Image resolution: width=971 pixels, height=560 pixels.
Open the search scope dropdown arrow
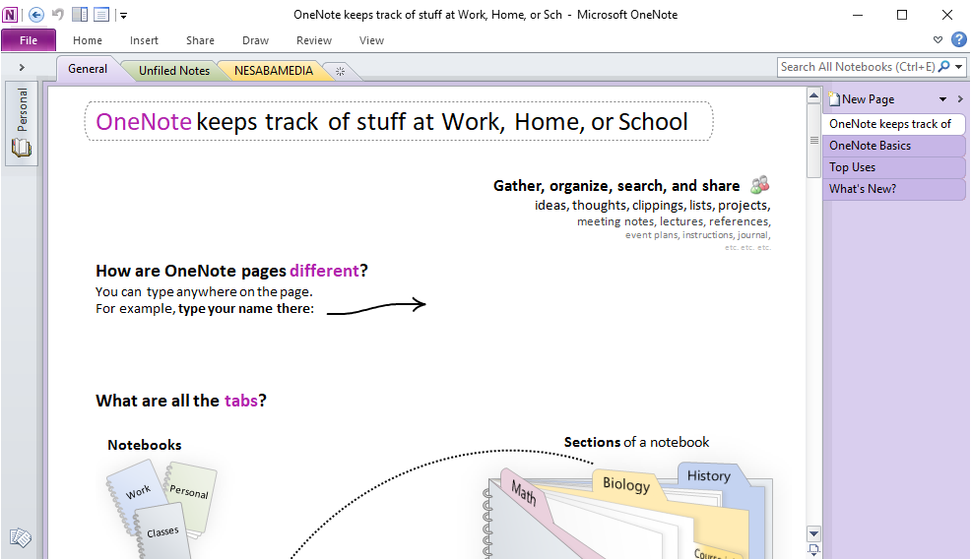959,67
